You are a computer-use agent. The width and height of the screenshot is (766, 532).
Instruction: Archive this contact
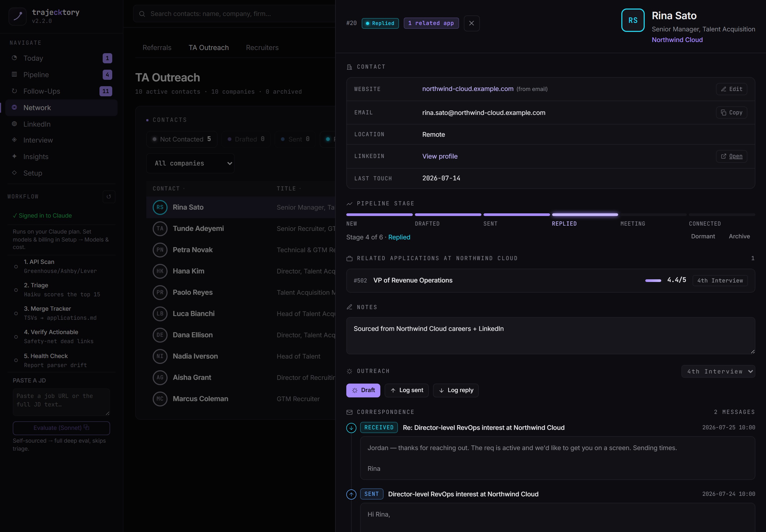tap(739, 236)
